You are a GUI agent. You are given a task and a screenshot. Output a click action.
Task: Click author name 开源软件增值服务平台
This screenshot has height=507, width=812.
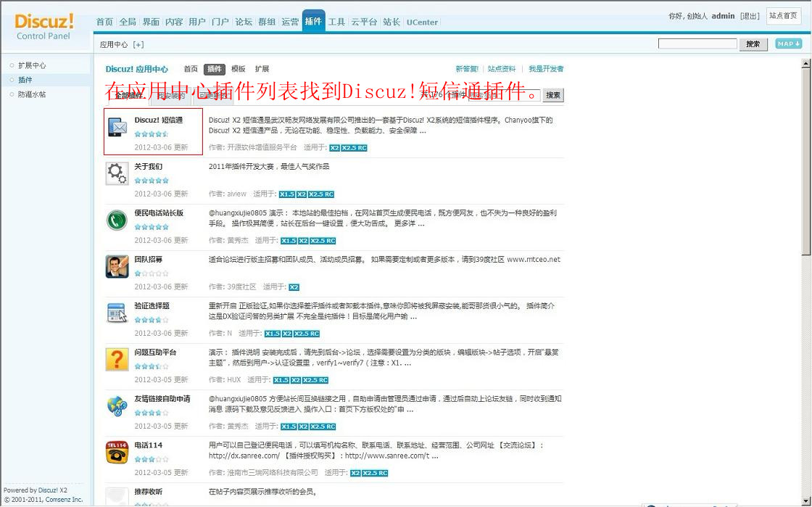click(x=262, y=147)
